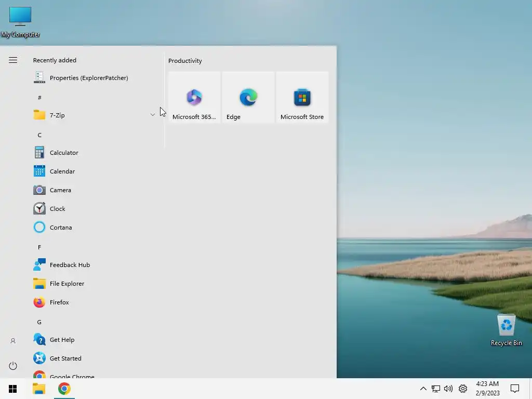532x399 pixels.
Task: Open the notification center icon
Action: [515, 389]
